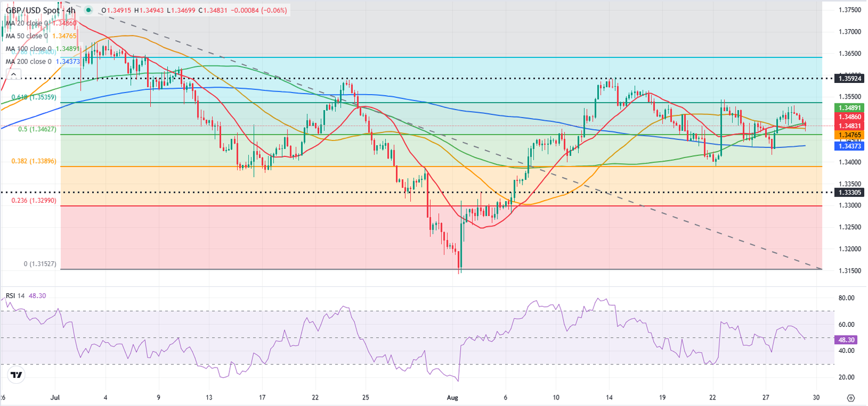The width and height of the screenshot is (868, 406).
Task: Click the TradingView logo icon
Action: tap(16, 375)
